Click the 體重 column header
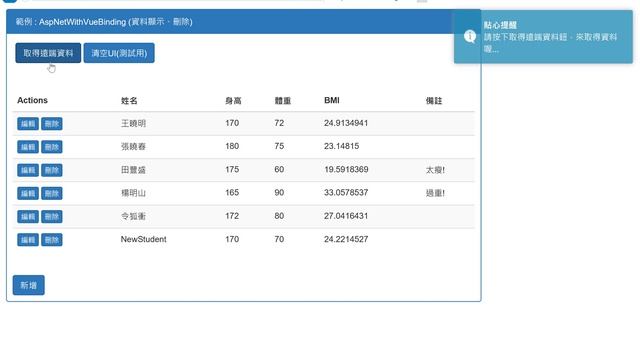Viewport: 640px width, 360px height. tap(282, 101)
